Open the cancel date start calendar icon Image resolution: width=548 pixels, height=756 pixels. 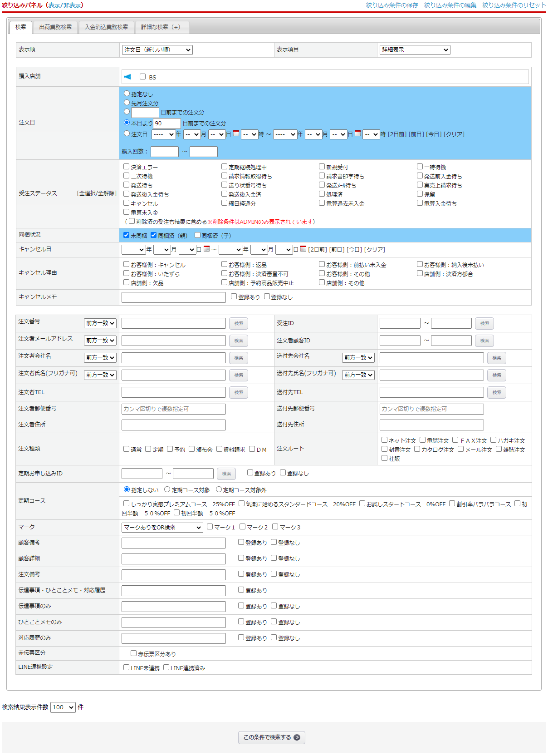click(206, 249)
